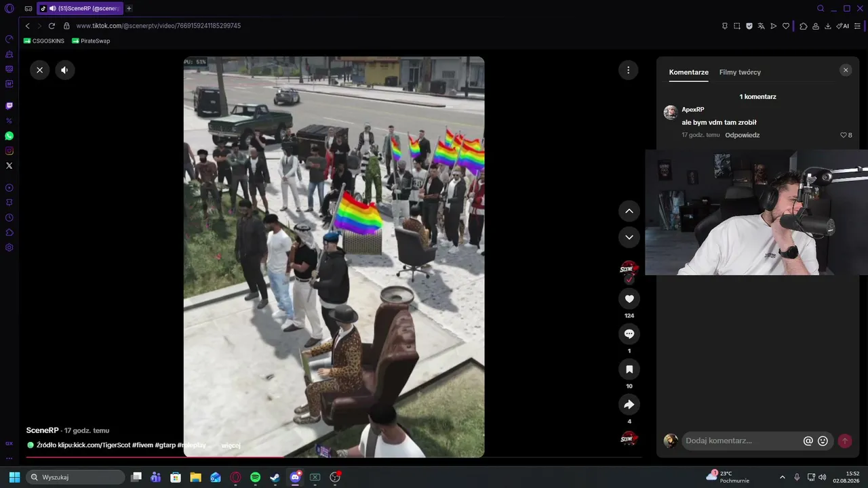Open the sound disc icon below share
The width and height of the screenshot is (868, 488).
629,438
